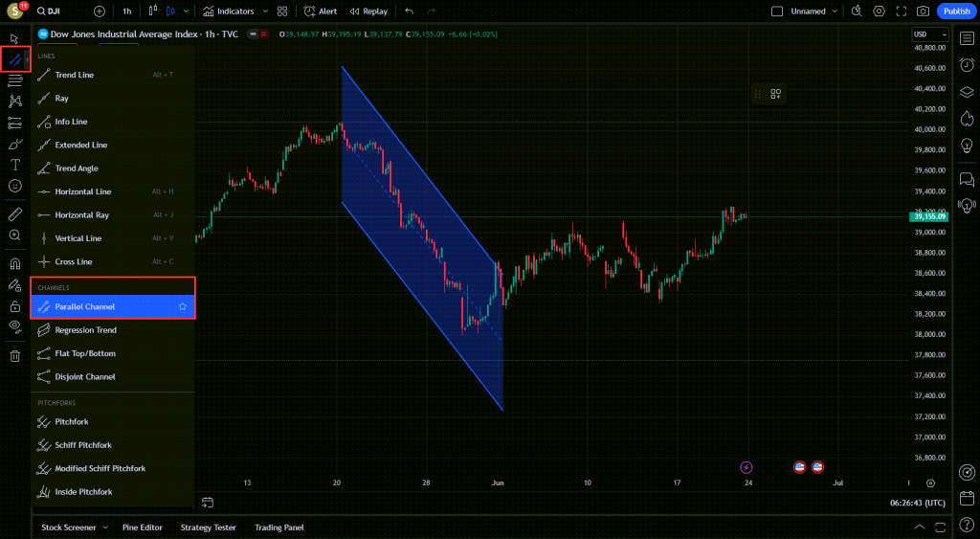This screenshot has width=980, height=539.
Task: Open indicator templates grid icon
Action: 282,11
